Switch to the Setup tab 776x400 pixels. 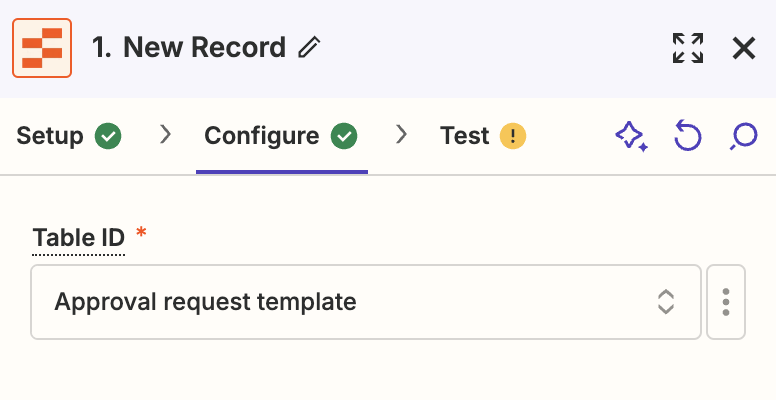(x=50, y=136)
